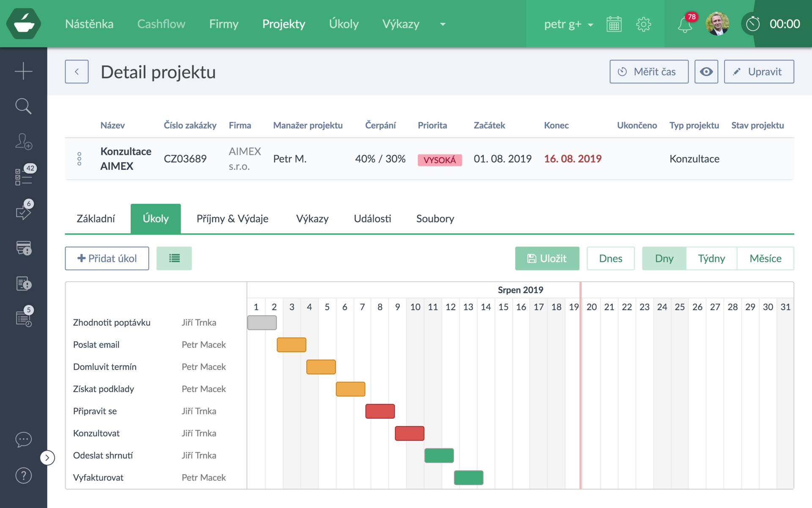Switch Gantt scale to Týdny

click(x=711, y=258)
